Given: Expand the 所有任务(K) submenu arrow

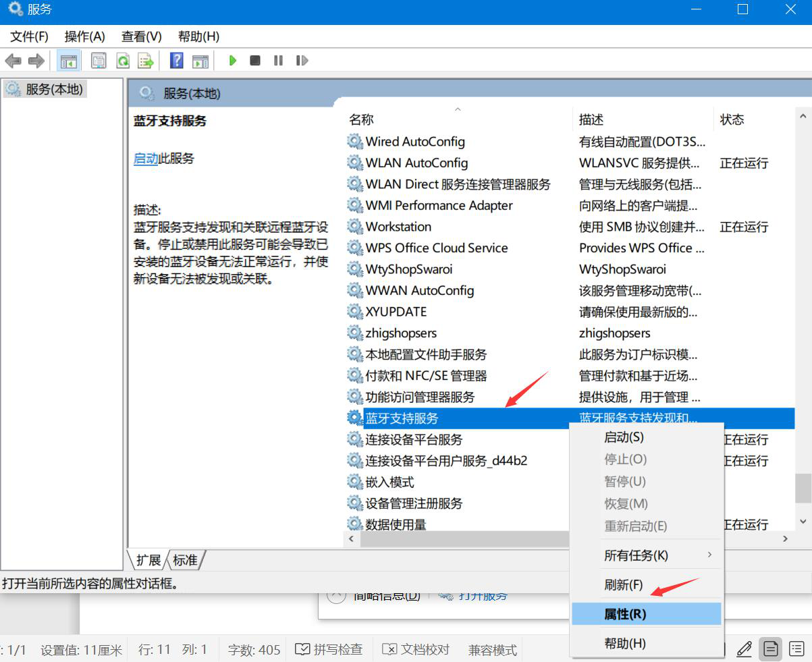Looking at the screenshot, I should point(709,555).
